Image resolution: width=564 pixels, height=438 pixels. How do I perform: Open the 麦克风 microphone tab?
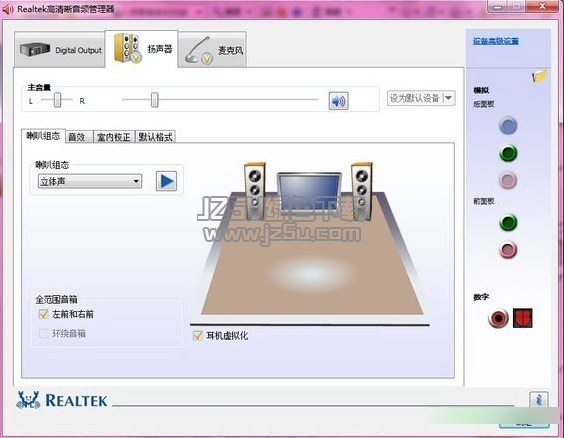pyautogui.click(x=213, y=50)
